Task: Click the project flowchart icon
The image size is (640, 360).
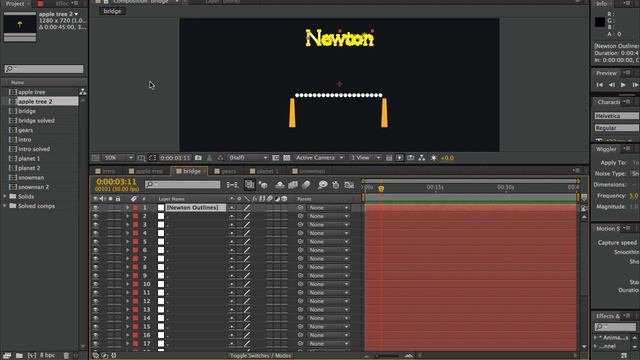Action: (82, 92)
